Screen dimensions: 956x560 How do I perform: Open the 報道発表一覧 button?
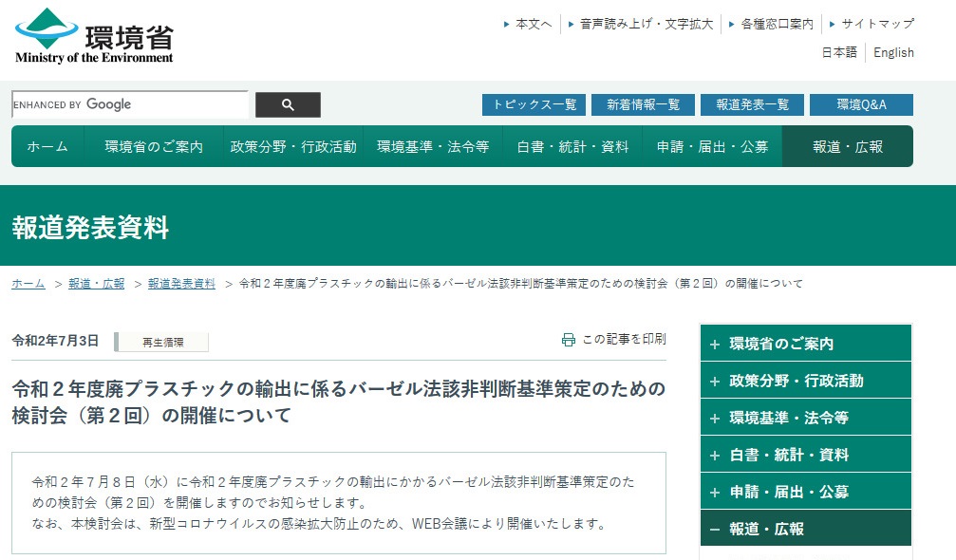[x=752, y=104]
